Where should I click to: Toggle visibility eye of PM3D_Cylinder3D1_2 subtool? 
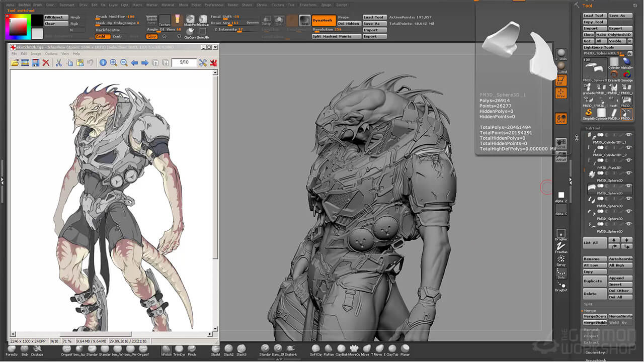[629, 148]
